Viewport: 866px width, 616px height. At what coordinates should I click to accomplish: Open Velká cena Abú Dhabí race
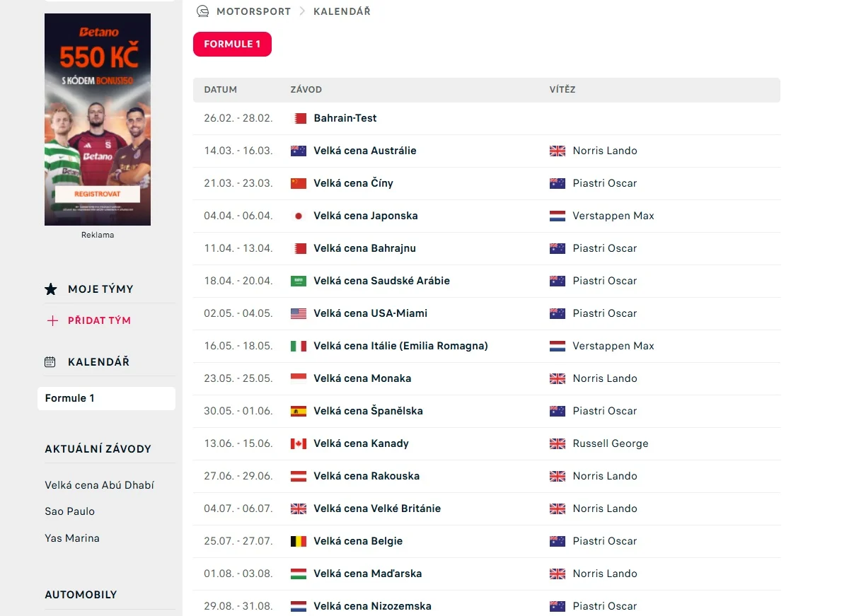click(x=99, y=485)
